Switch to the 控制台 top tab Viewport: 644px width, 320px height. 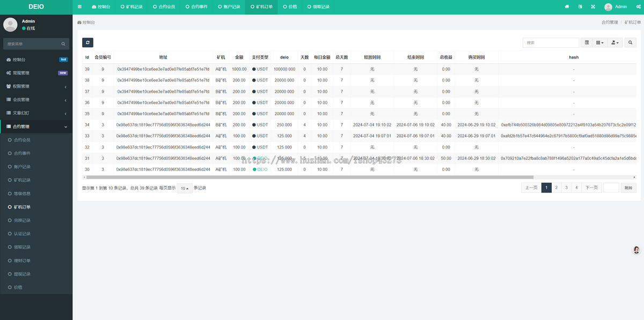click(x=101, y=7)
